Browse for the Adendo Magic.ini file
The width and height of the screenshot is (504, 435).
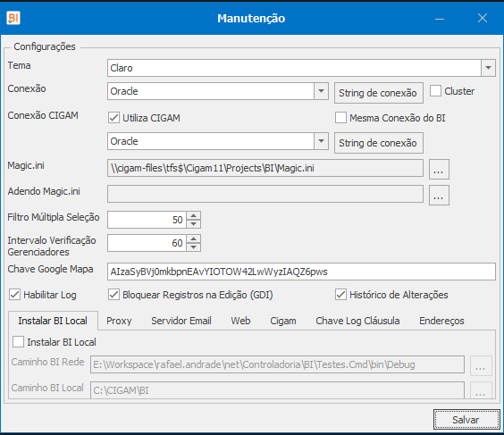(x=439, y=195)
